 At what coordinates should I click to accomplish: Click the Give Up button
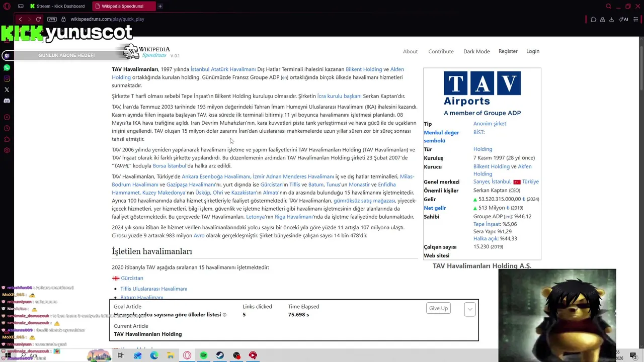(438, 308)
